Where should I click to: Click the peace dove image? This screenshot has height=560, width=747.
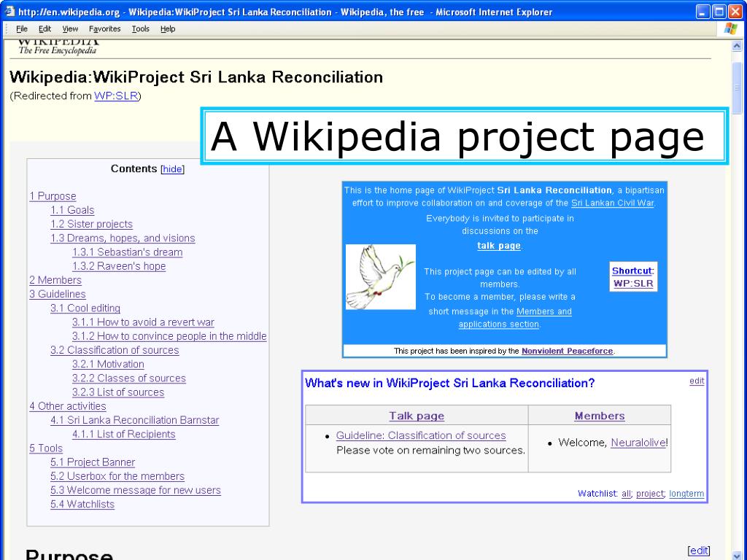(x=381, y=276)
